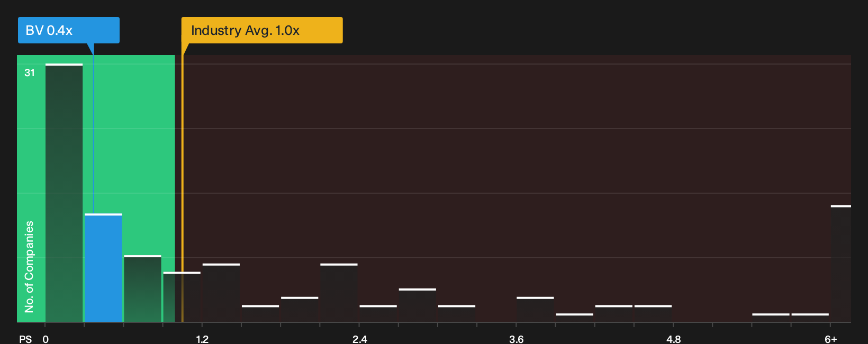Image resolution: width=868 pixels, height=344 pixels.
Task: Click the '1.2' x-axis tick label
Action: [x=202, y=339]
